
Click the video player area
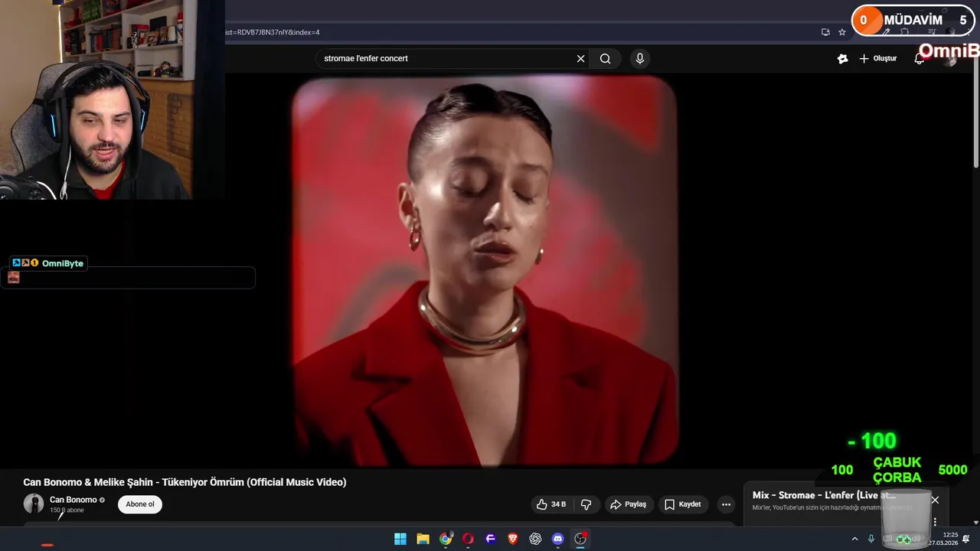click(485, 270)
